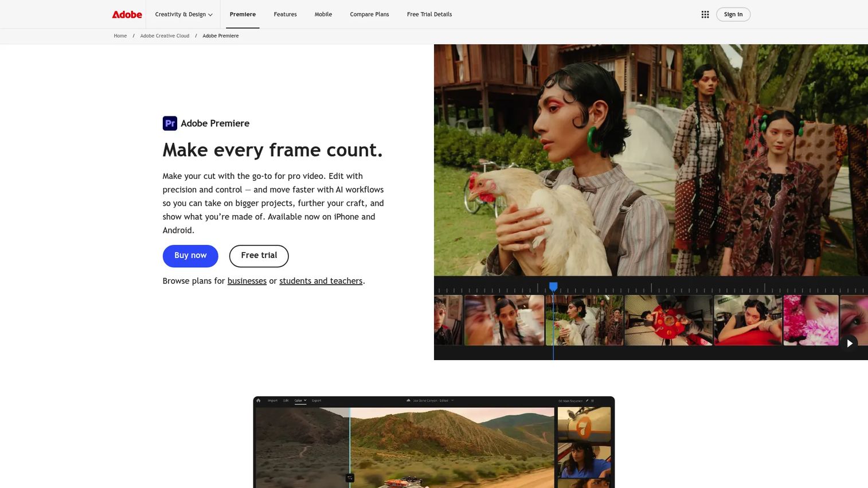Expand the Jaw Bone Canyon project dropdown
Screen dimensions: 868x488
pyautogui.click(x=452, y=400)
